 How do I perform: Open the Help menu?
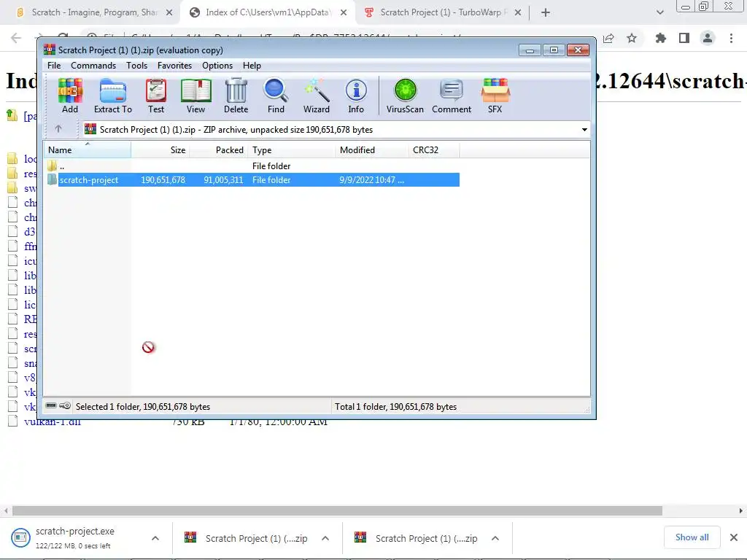252,65
